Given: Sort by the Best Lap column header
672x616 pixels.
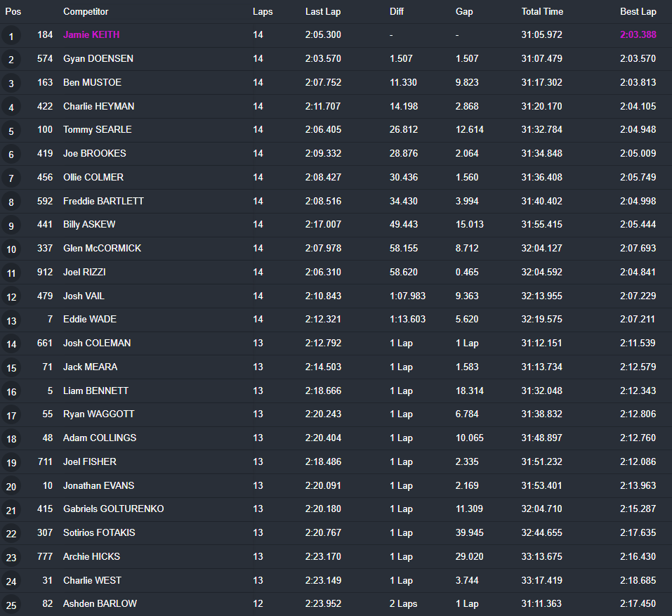Looking at the screenshot, I should pos(638,11).
